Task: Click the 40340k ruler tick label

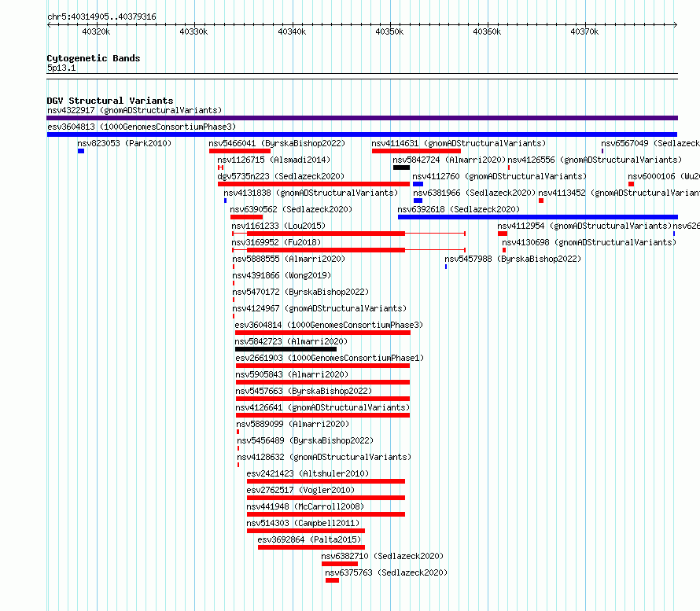Action: pos(292,31)
